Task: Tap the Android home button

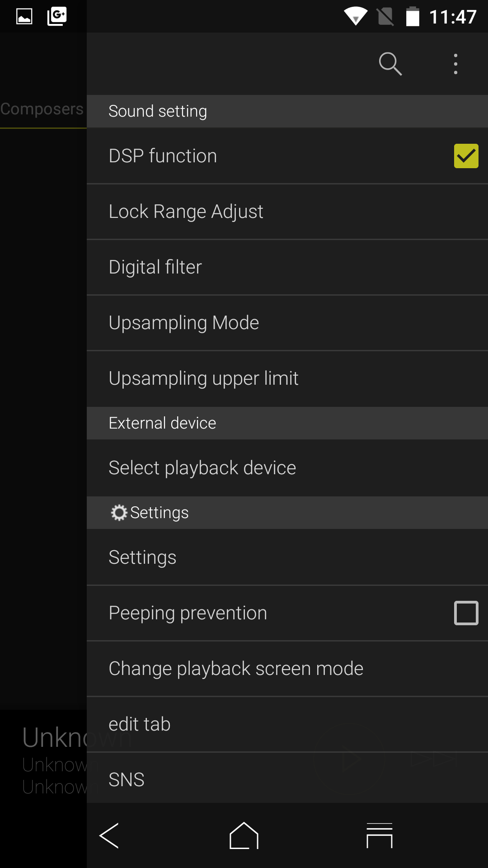Action: coord(244,835)
